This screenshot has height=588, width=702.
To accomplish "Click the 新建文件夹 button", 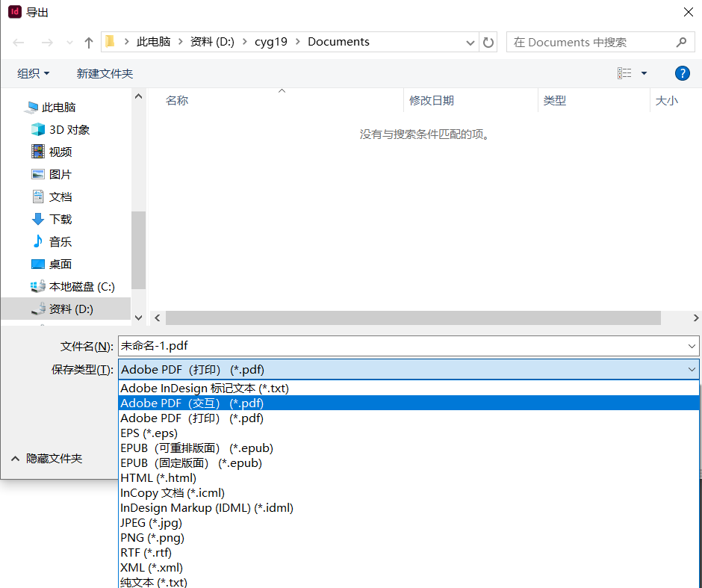I will (105, 73).
